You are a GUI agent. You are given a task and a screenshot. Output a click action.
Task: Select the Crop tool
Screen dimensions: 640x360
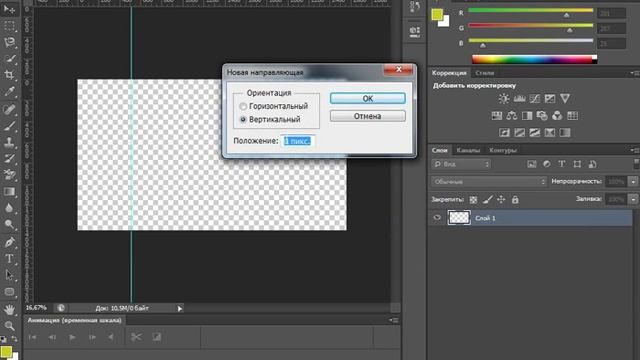click(x=9, y=75)
